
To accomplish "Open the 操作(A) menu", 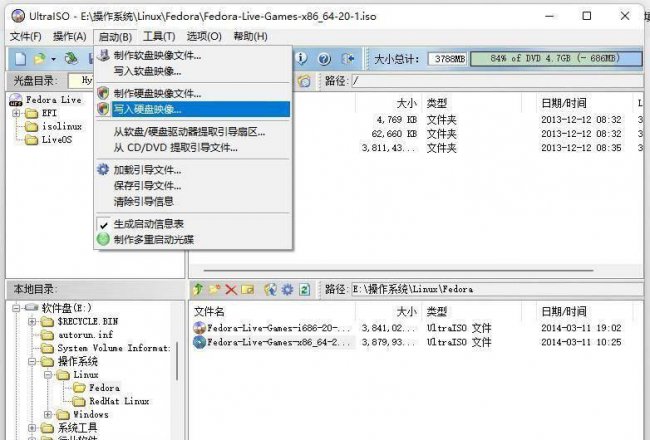I will [70, 36].
